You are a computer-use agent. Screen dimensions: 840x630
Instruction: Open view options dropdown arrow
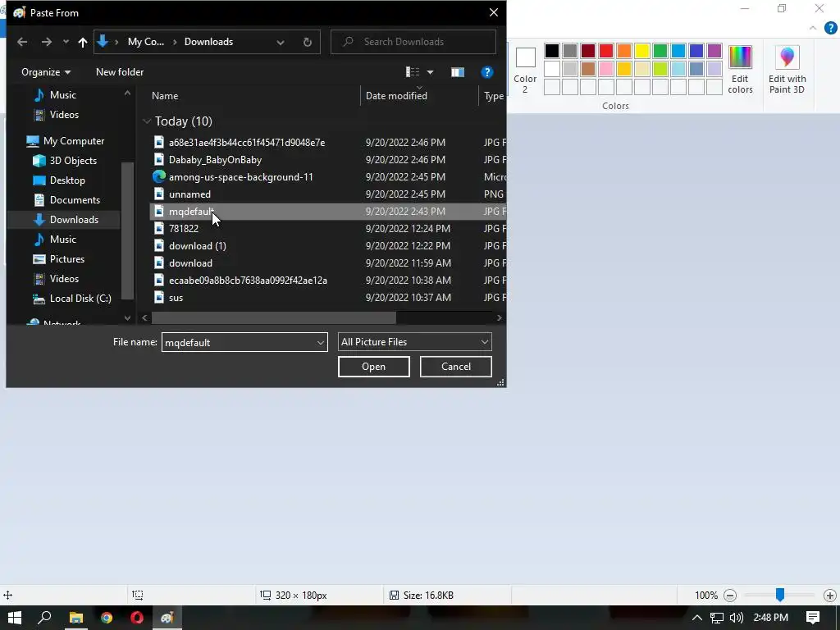tap(430, 72)
